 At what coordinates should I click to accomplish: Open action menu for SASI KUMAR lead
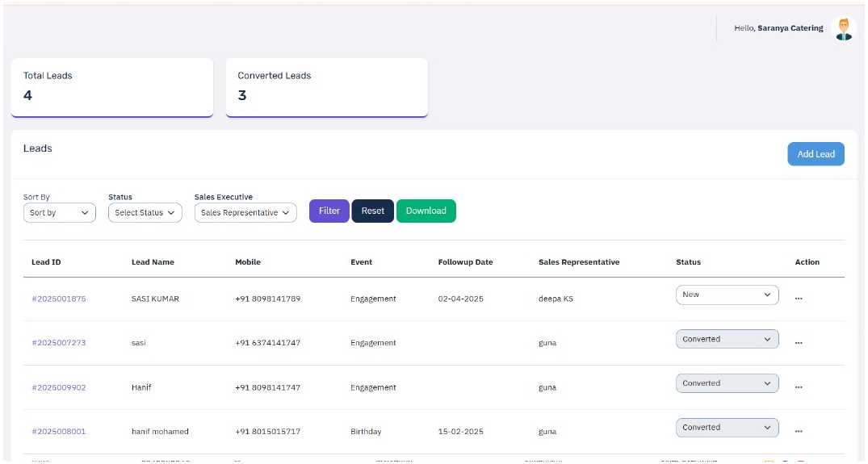799,299
